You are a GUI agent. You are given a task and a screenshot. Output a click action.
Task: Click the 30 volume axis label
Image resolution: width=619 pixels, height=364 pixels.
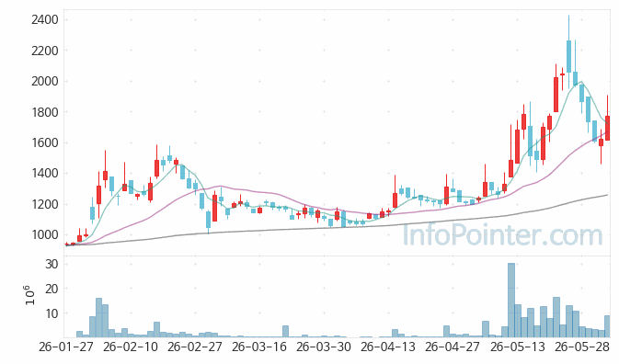pos(52,264)
